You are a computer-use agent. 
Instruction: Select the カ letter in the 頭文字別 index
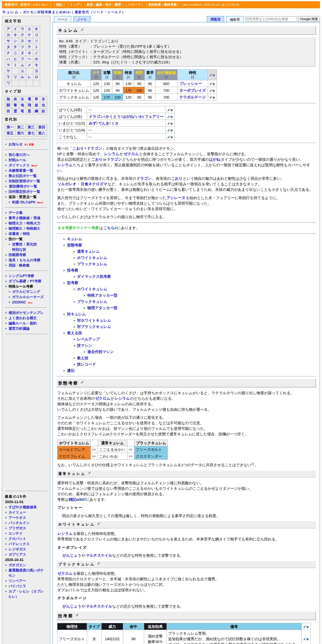point(8,35)
